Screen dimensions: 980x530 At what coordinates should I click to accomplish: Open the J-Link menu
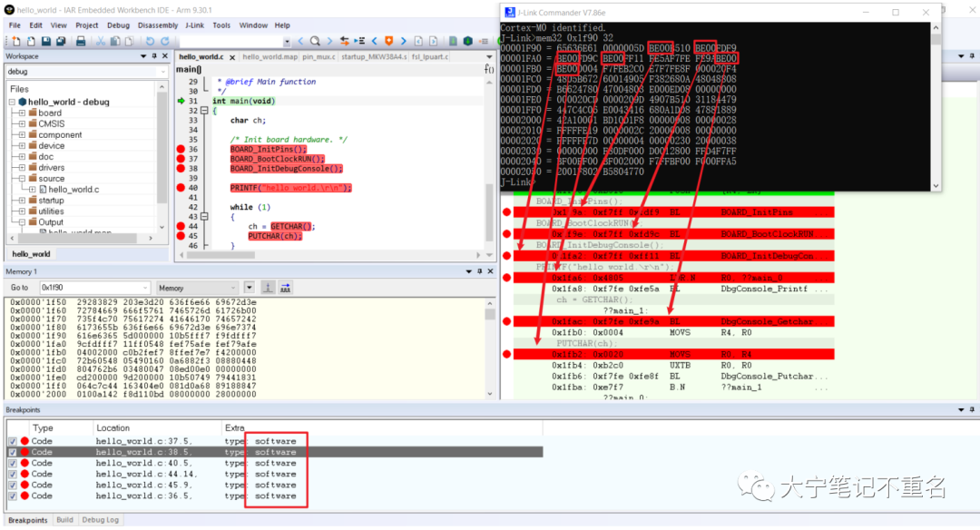[193, 25]
